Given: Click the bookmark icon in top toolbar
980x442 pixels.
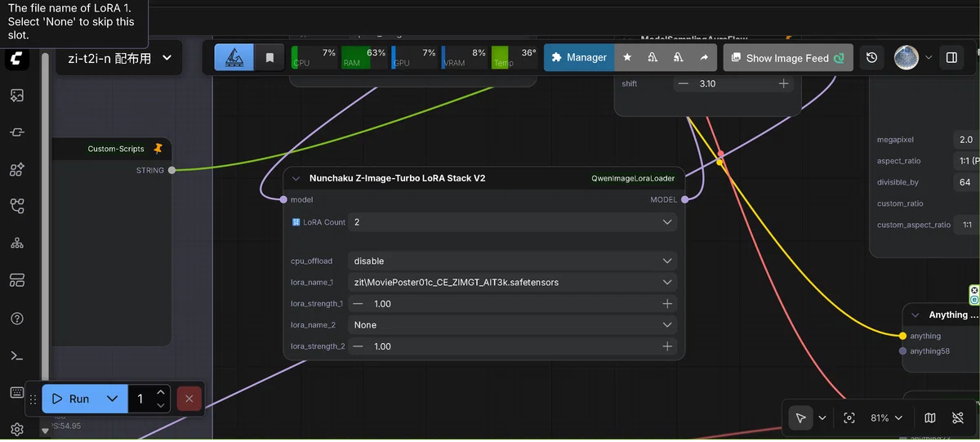Looking at the screenshot, I should [x=269, y=58].
